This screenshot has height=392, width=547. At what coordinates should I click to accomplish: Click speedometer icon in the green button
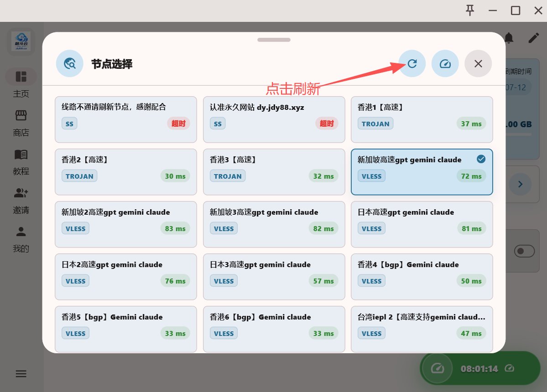pyautogui.click(x=437, y=368)
